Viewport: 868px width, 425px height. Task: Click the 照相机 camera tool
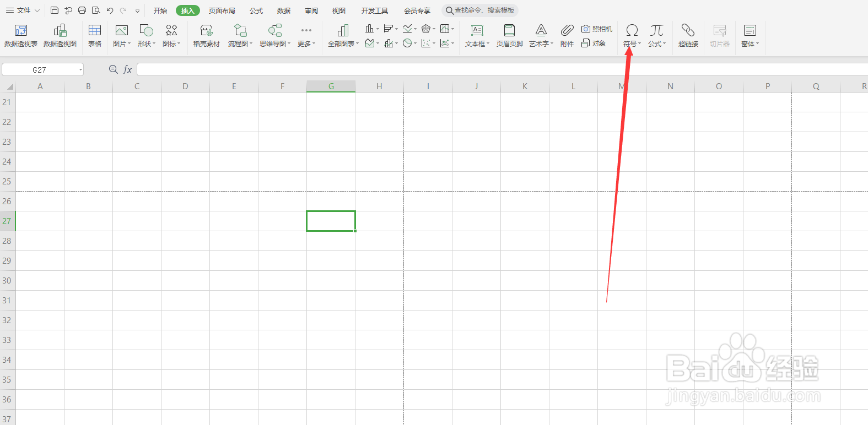click(x=597, y=29)
